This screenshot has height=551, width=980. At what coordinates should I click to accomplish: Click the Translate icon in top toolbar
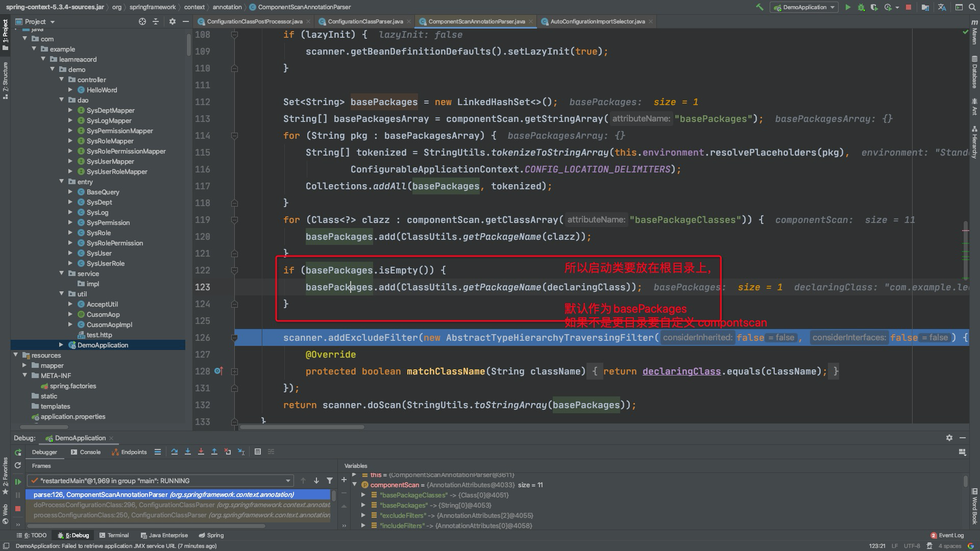pyautogui.click(x=942, y=7)
